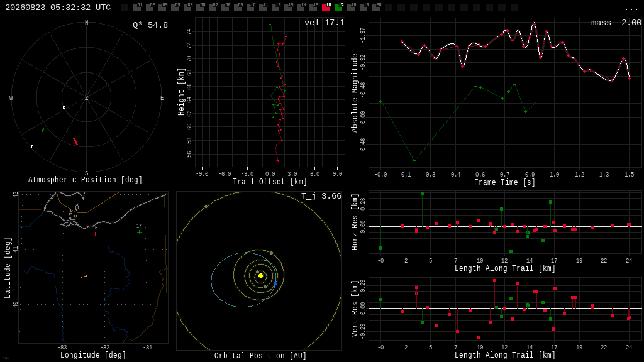Click the station 10 indicator box

[x=250, y=8]
